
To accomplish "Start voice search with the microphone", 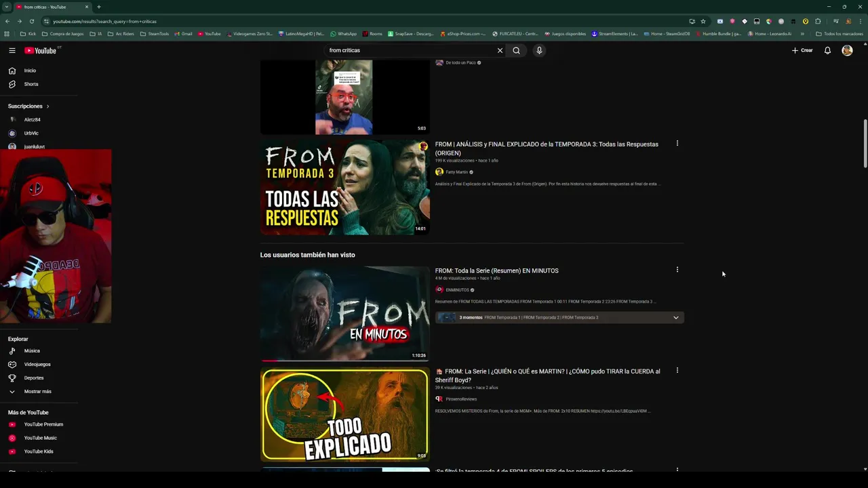I will tap(539, 50).
